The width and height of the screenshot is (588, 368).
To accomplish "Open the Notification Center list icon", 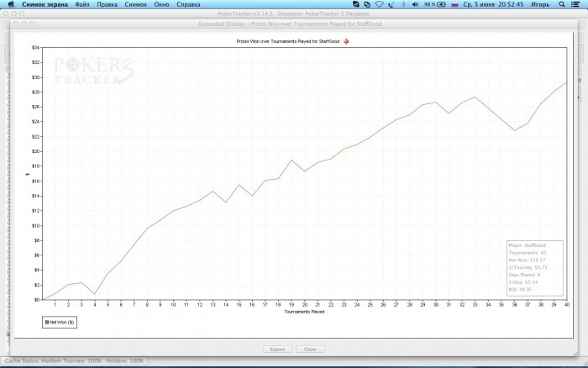I will 575,4.
